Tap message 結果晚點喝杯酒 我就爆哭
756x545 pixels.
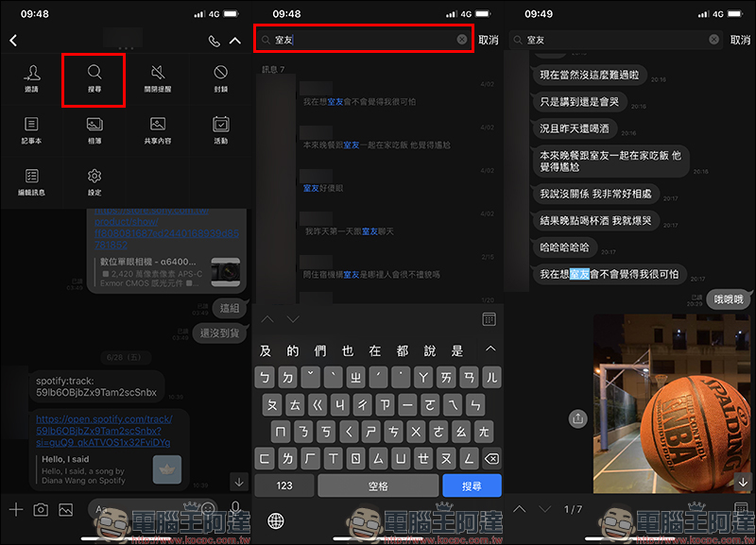tap(595, 221)
